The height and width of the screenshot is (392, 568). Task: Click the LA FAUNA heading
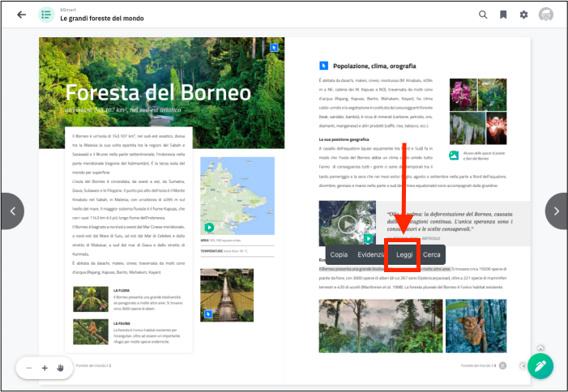pos(122,324)
